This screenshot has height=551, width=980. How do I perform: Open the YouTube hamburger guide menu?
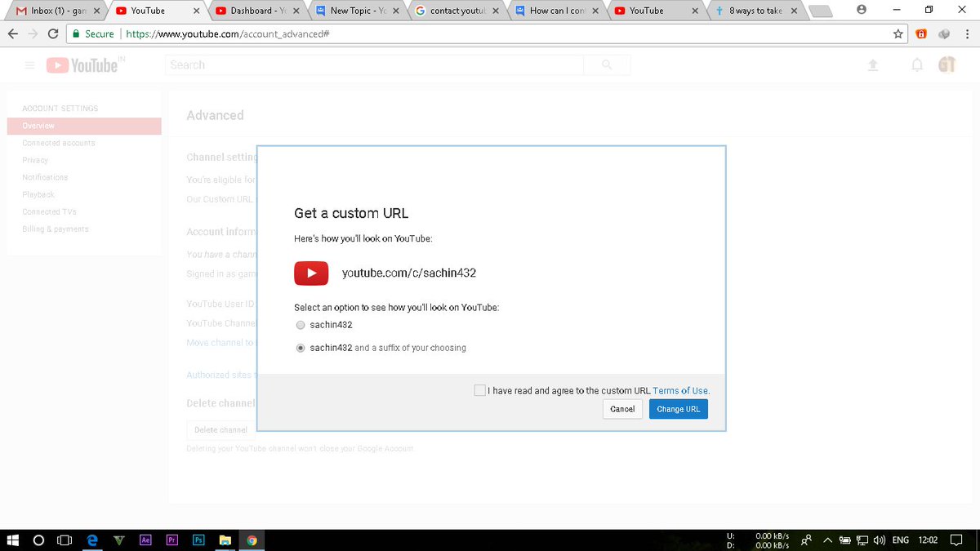pos(30,65)
